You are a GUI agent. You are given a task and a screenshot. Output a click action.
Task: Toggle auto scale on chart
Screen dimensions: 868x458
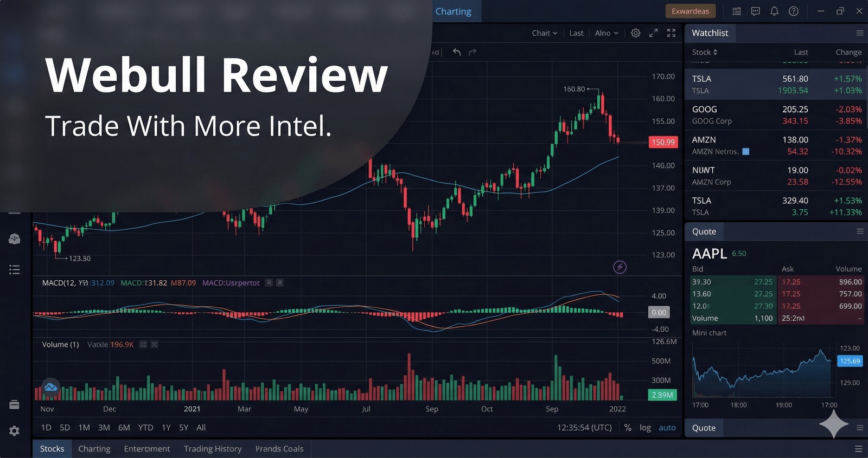pos(667,428)
